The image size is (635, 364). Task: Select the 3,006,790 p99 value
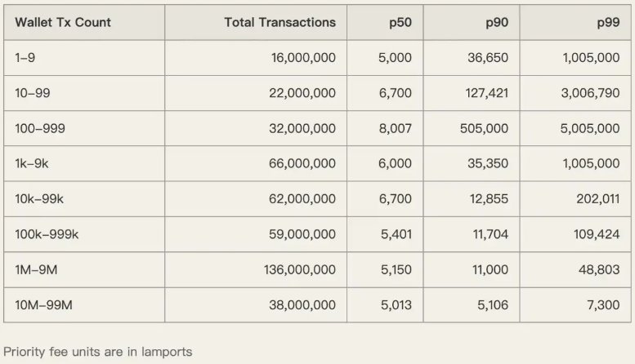tap(588, 93)
